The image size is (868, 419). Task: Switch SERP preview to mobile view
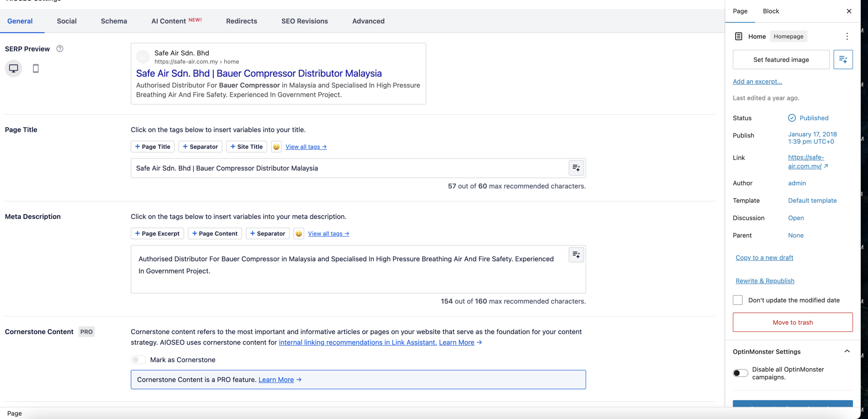(x=36, y=68)
